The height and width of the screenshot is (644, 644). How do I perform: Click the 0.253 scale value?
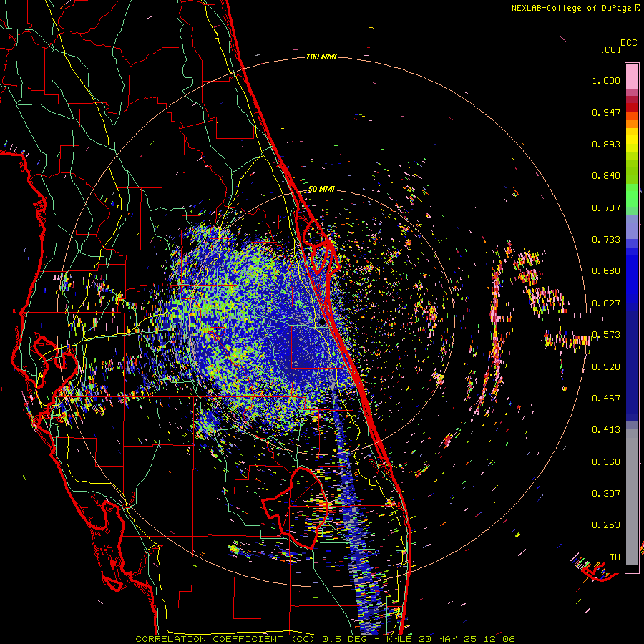(x=606, y=525)
